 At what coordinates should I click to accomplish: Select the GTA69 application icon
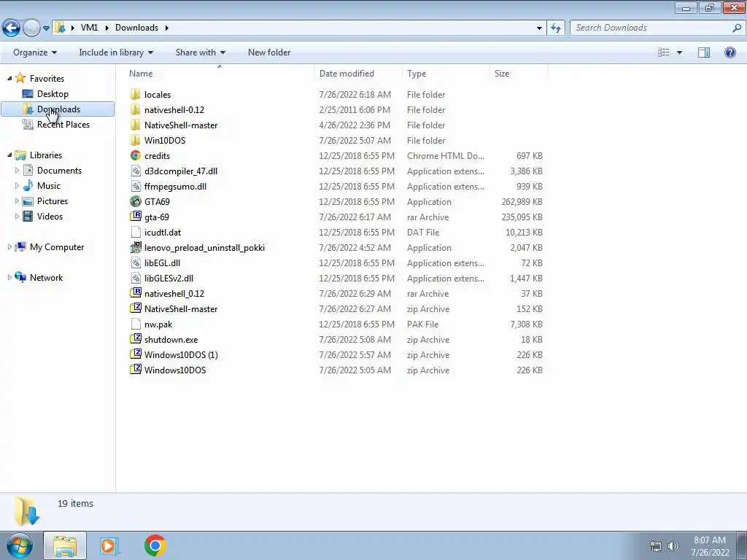[x=135, y=201]
